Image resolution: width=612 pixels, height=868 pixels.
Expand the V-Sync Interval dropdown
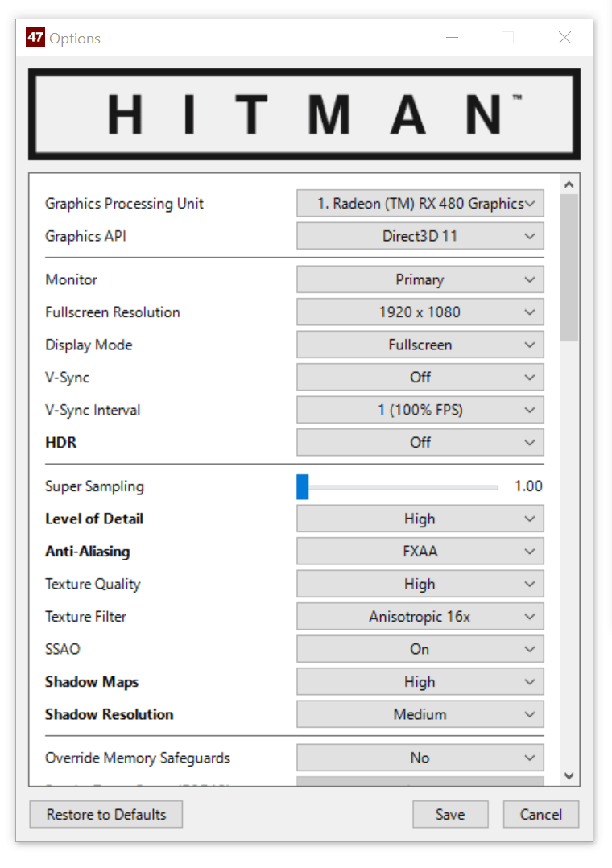420,410
